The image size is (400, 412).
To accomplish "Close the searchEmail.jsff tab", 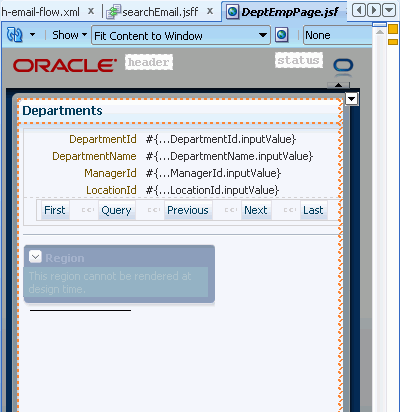I will tap(210, 11).
